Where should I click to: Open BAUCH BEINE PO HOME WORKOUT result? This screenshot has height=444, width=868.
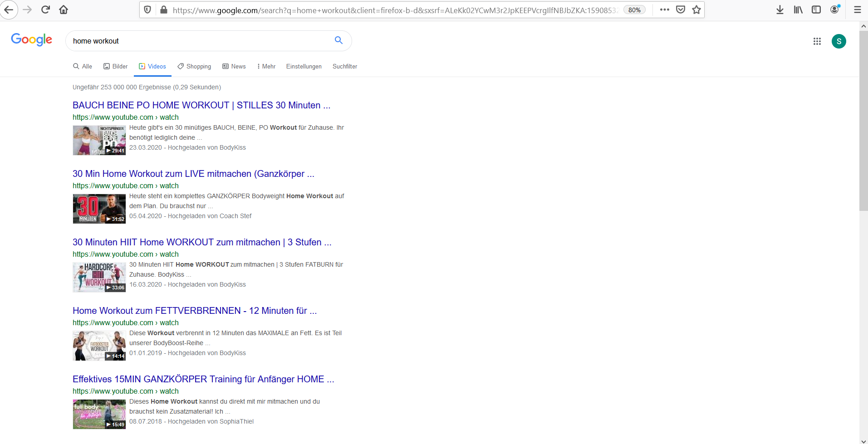click(x=201, y=105)
